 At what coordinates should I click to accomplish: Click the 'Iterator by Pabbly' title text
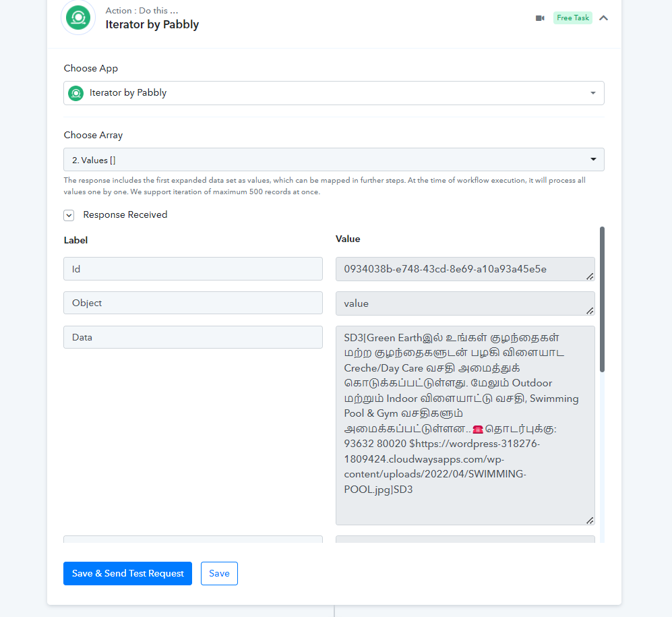[x=152, y=24]
